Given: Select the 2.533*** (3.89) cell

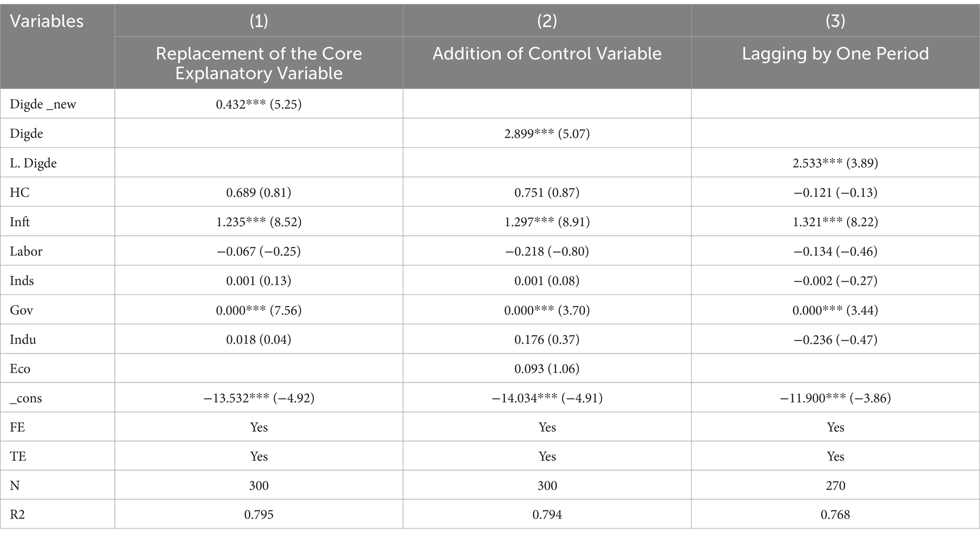Looking at the screenshot, I should pos(835,163).
